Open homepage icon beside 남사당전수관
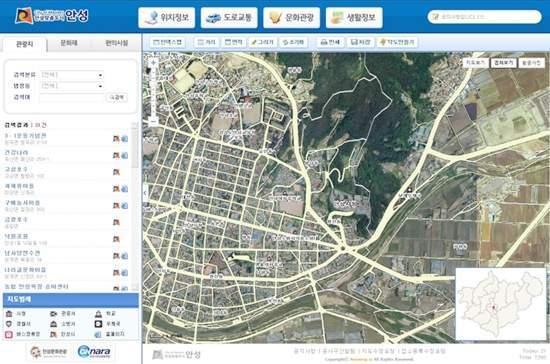The width and height of the screenshot is (550, 364). [125, 256]
